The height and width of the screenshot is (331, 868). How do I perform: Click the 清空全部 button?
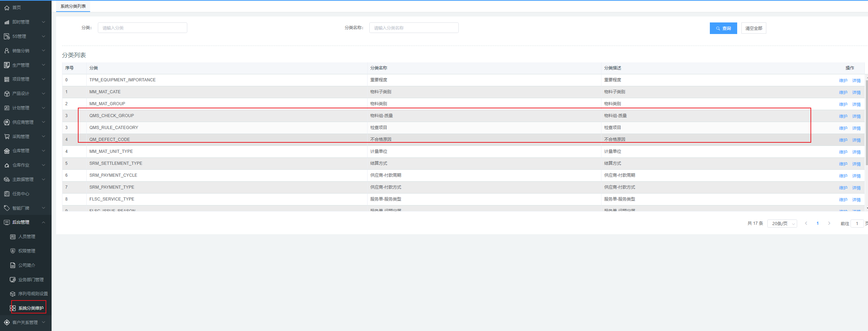(754, 28)
